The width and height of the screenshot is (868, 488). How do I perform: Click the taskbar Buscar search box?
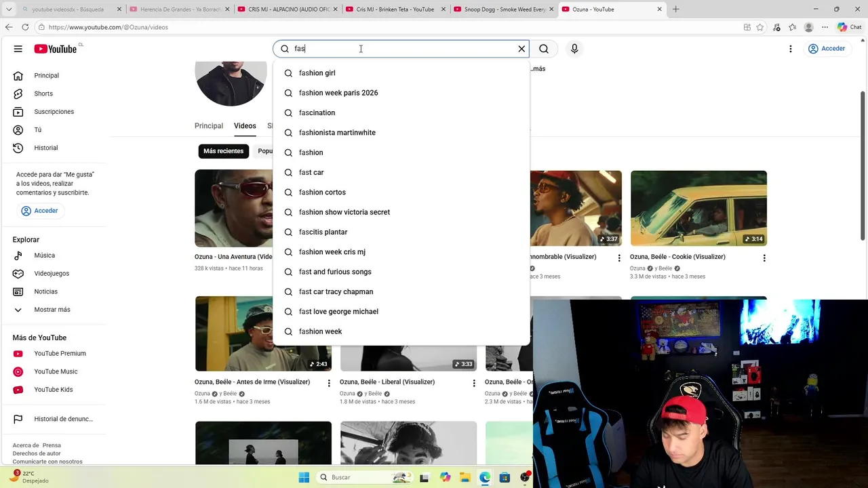coord(363,477)
